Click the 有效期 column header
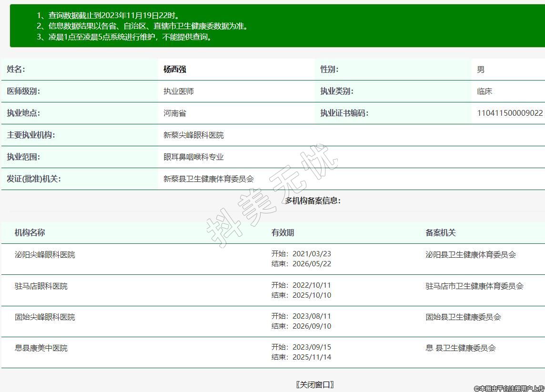 pyautogui.click(x=283, y=232)
